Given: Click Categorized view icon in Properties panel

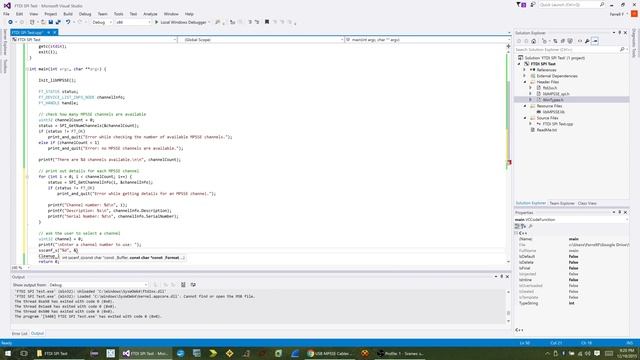Looking at the screenshot, I should (x=517, y=226).
